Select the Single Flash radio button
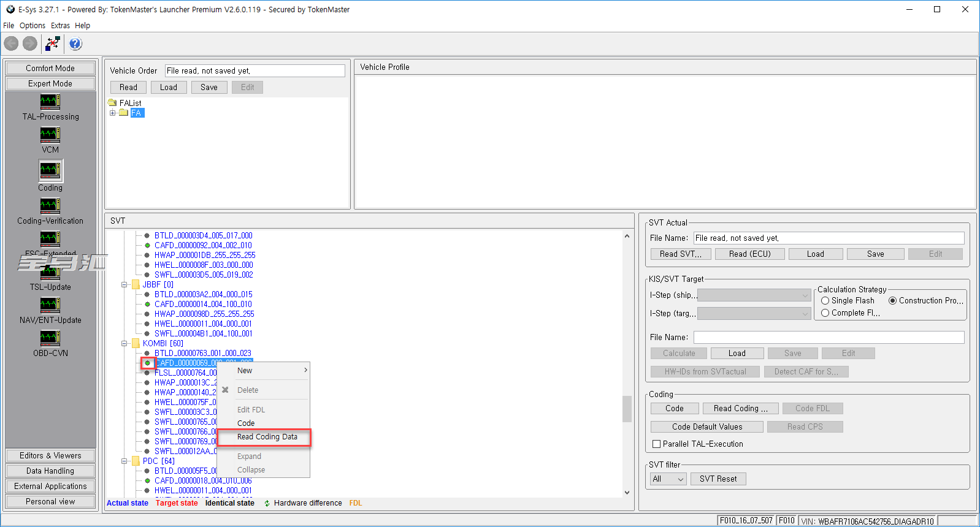The width and height of the screenshot is (980, 527). (x=825, y=301)
